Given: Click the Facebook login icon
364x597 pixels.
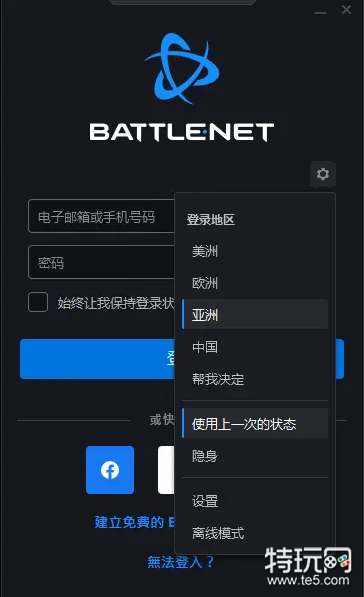Looking at the screenshot, I should (110, 470).
